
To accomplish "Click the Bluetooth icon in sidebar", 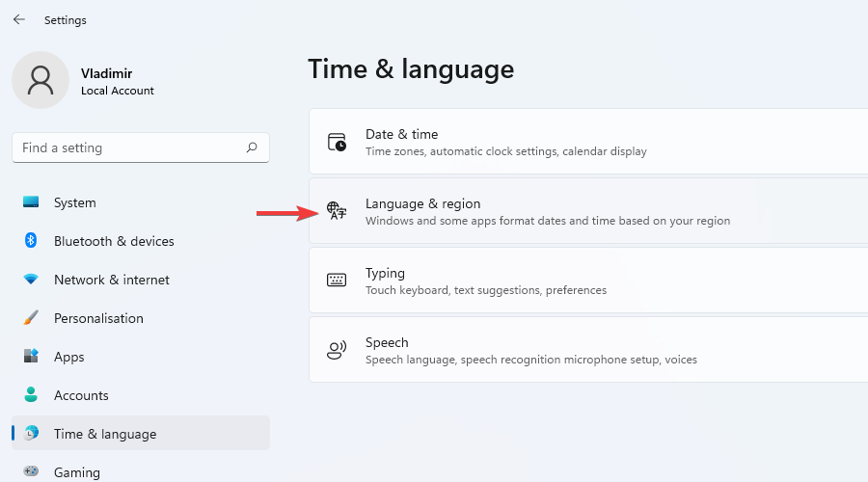I will [x=31, y=241].
